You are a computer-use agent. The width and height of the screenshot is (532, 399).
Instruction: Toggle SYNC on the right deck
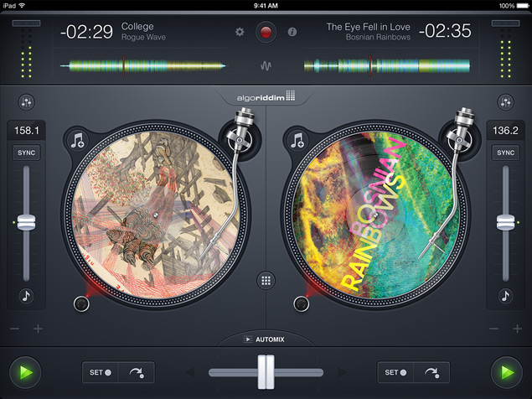[x=505, y=153]
